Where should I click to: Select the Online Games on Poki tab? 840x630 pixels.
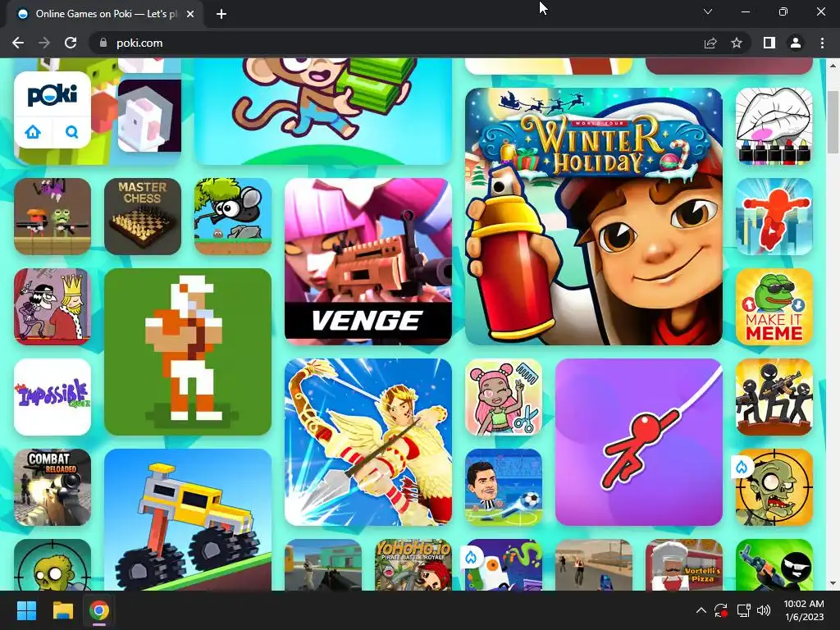[x=105, y=14]
